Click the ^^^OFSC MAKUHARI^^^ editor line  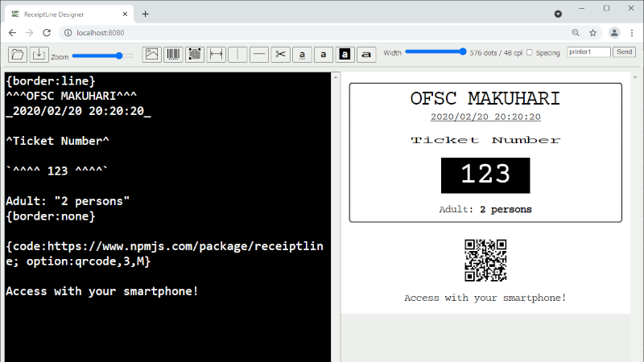[x=71, y=96]
